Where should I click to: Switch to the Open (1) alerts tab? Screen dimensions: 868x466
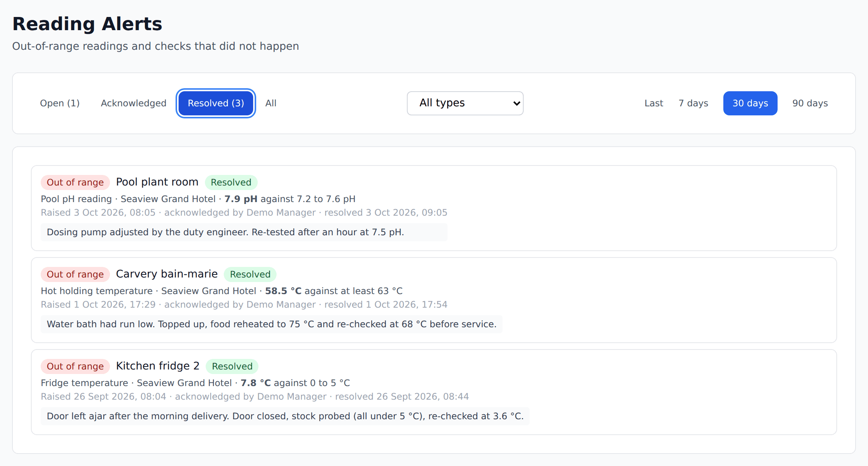(60, 103)
